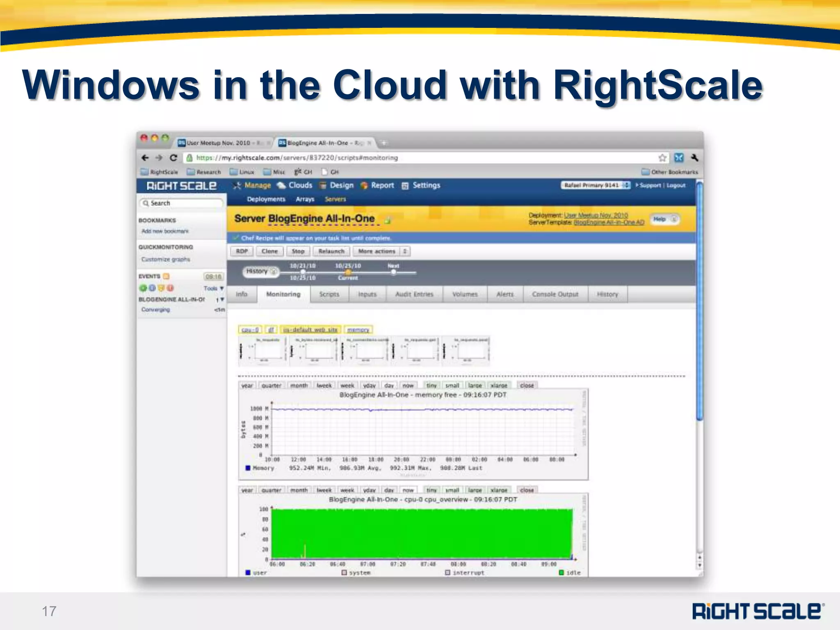Reload the page with the refresh icon
Screen dimensions: 840x630
(173, 157)
